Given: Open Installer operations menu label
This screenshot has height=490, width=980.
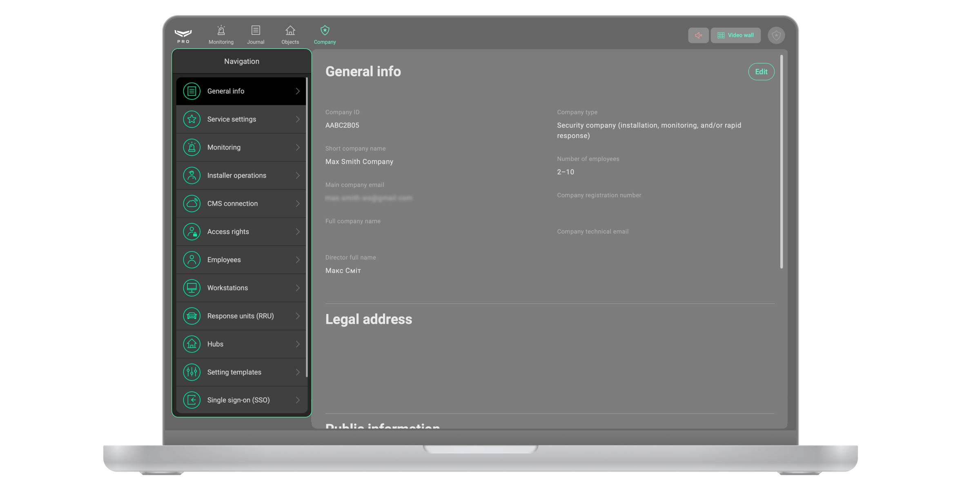Looking at the screenshot, I should [x=237, y=176].
